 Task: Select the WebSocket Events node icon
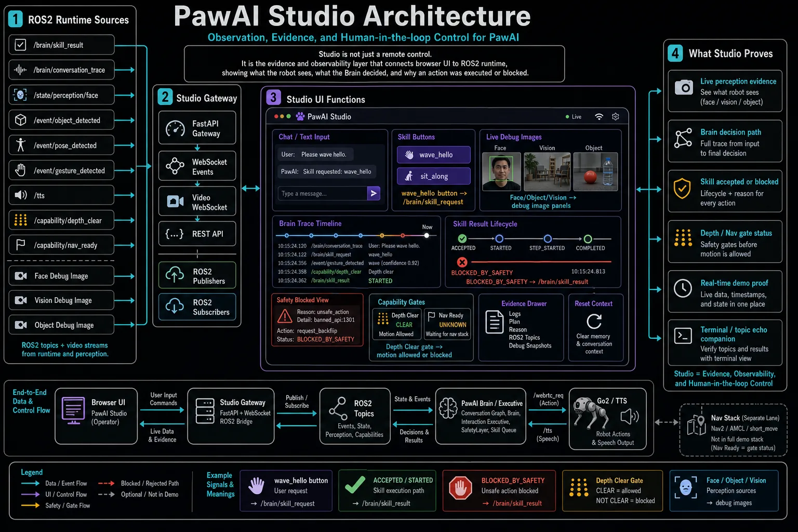(x=175, y=166)
